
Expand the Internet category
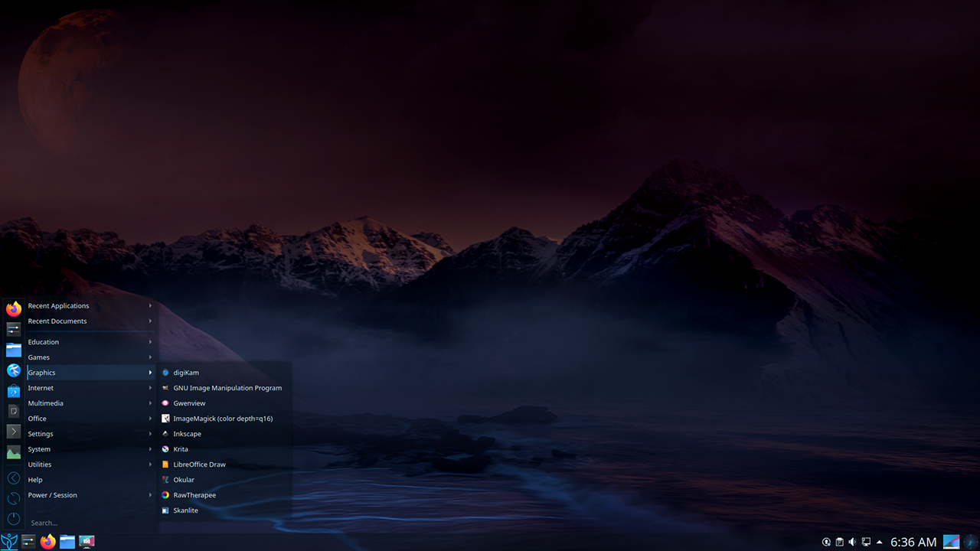(x=90, y=388)
